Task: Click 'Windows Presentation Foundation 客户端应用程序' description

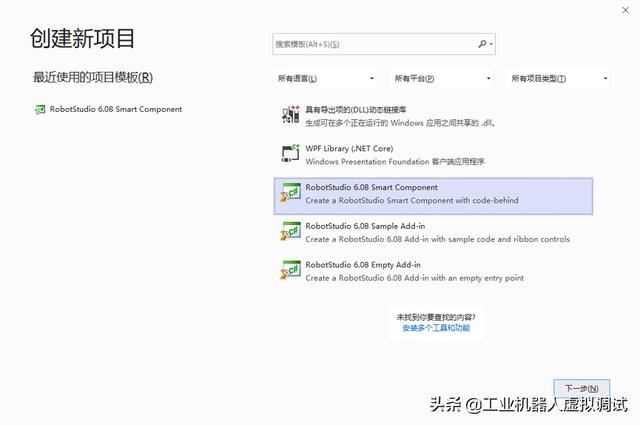Action: [x=395, y=162]
